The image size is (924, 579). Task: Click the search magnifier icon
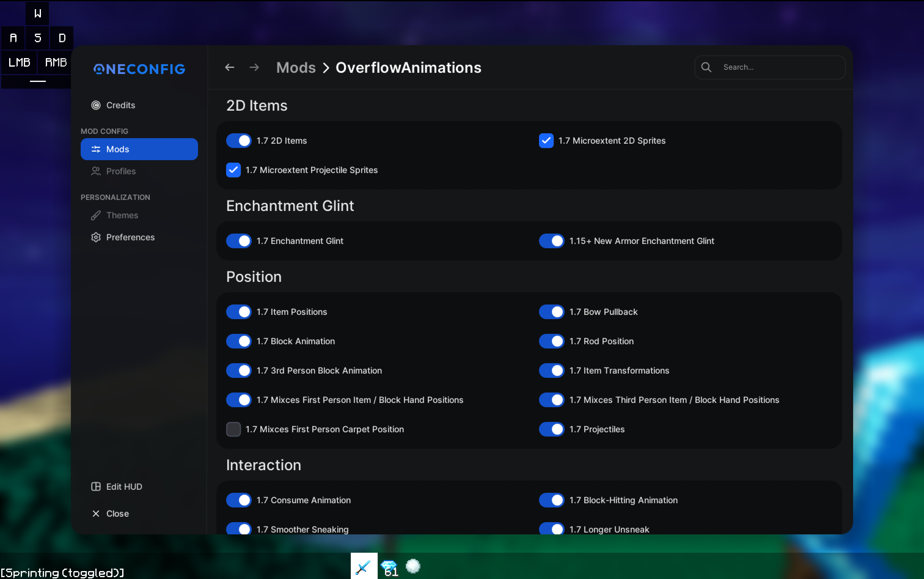[706, 67]
